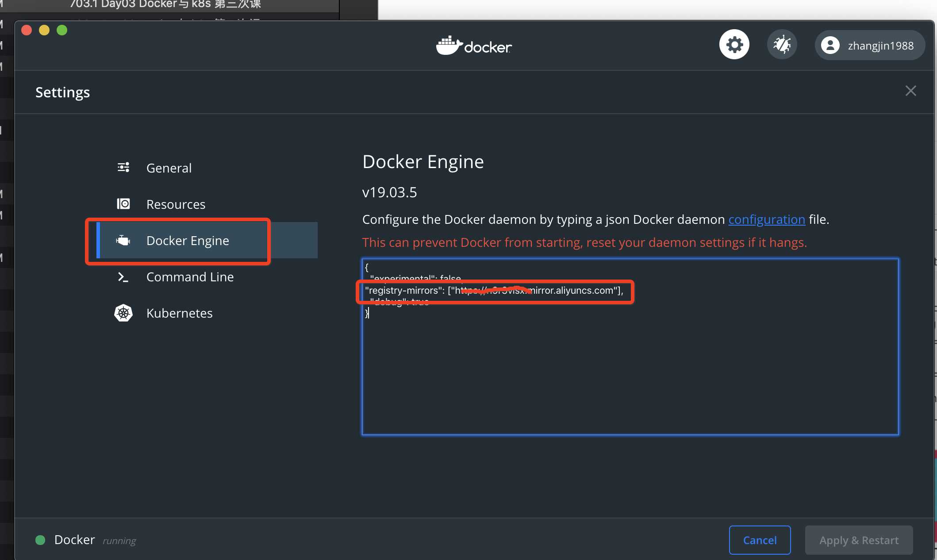Screen dimensions: 937x560
Task: Click the v19.03.5 version text
Action: click(389, 192)
